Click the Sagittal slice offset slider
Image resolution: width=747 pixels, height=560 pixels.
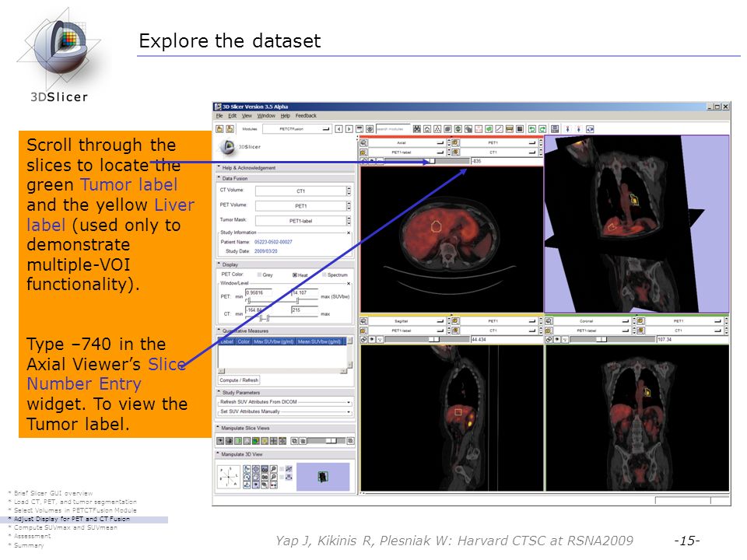(427, 340)
